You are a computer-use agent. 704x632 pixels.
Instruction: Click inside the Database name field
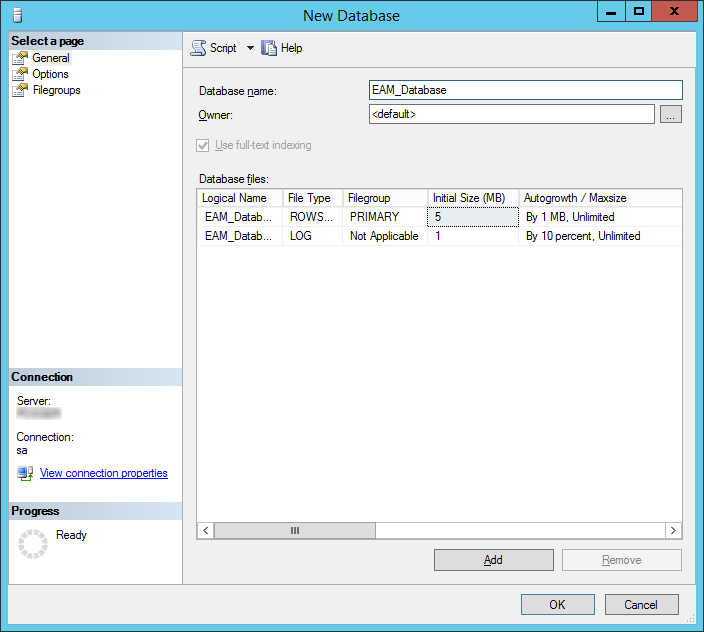[525, 90]
